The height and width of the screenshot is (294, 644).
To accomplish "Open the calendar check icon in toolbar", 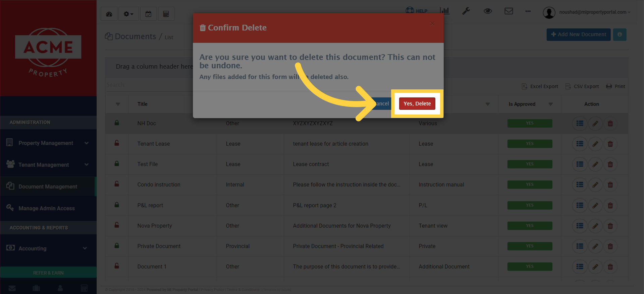I will coord(148,14).
